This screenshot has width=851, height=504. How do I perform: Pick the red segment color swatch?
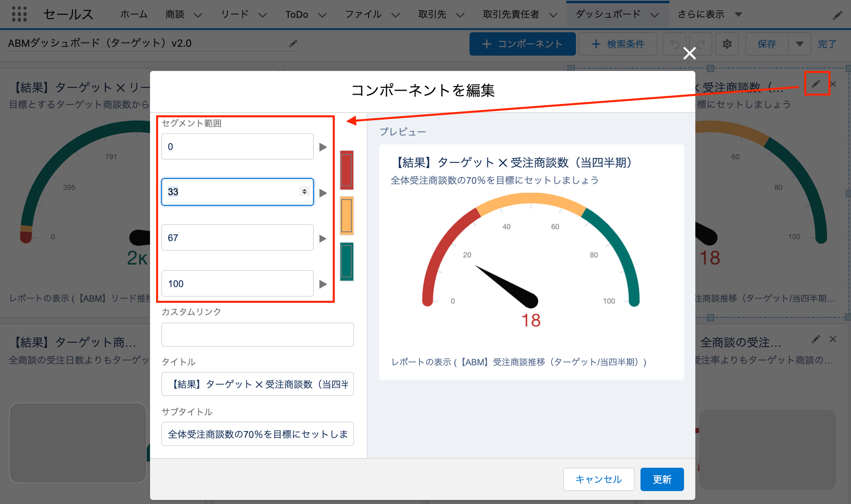346,170
